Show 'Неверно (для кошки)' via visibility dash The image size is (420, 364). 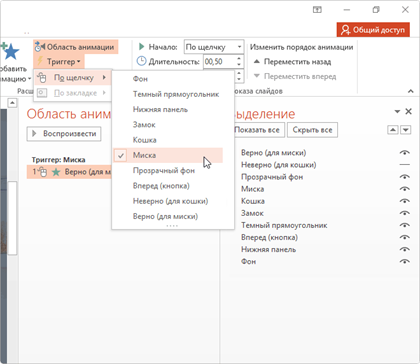[x=404, y=165]
